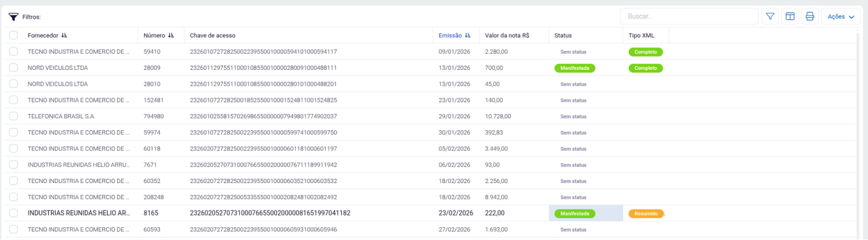
Task: Click the orange Resumido badge
Action: 646,214
